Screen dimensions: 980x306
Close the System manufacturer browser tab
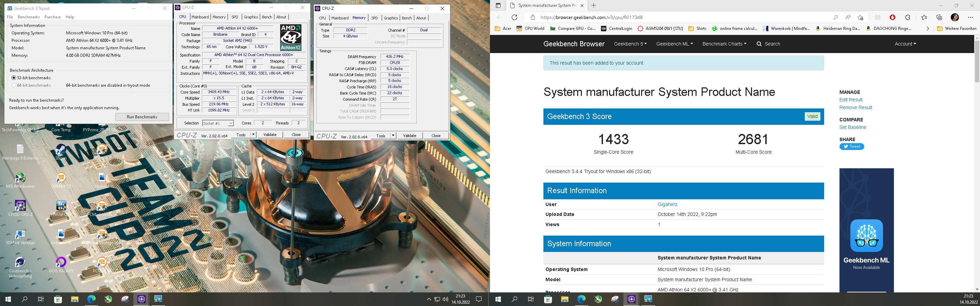click(582, 5)
